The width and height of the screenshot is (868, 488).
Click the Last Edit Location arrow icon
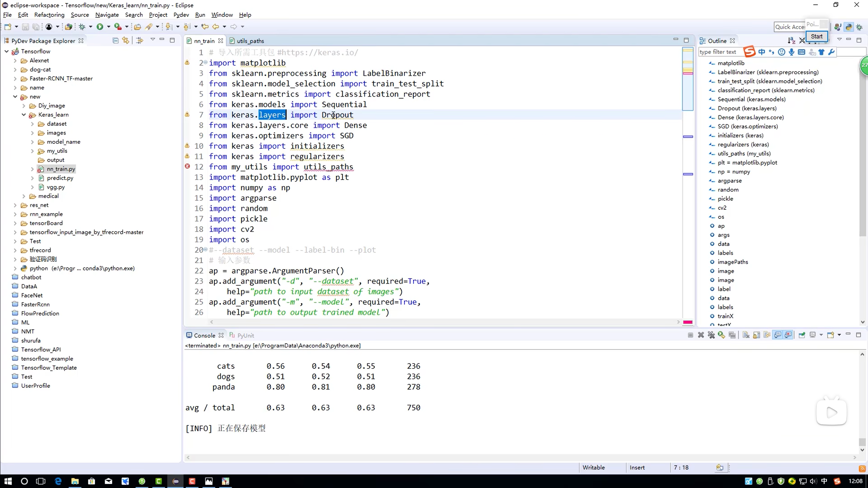204,26
